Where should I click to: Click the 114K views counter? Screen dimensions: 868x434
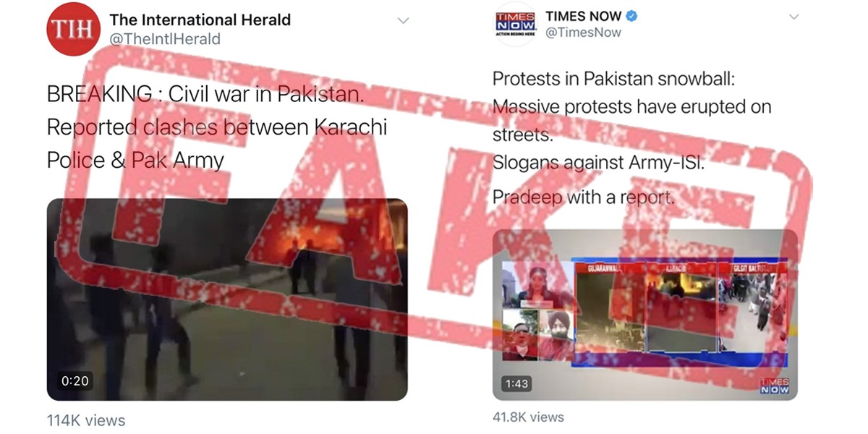(x=86, y=420)
